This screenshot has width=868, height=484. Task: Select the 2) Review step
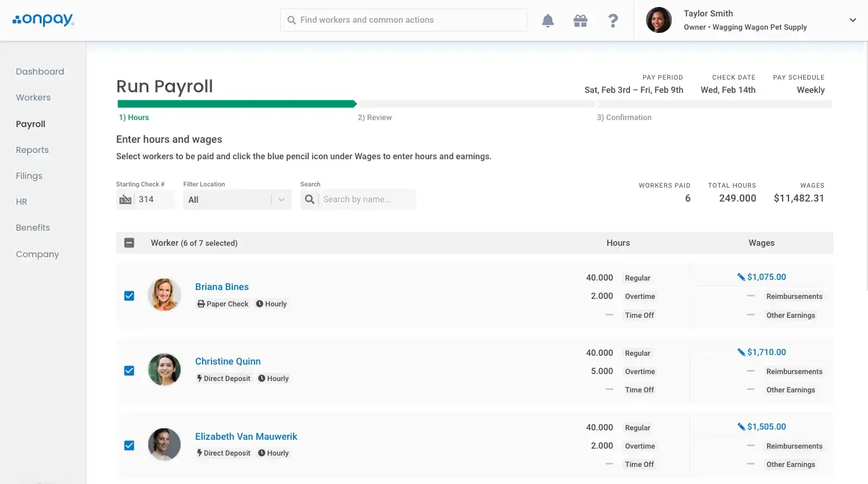pos(375,118)
